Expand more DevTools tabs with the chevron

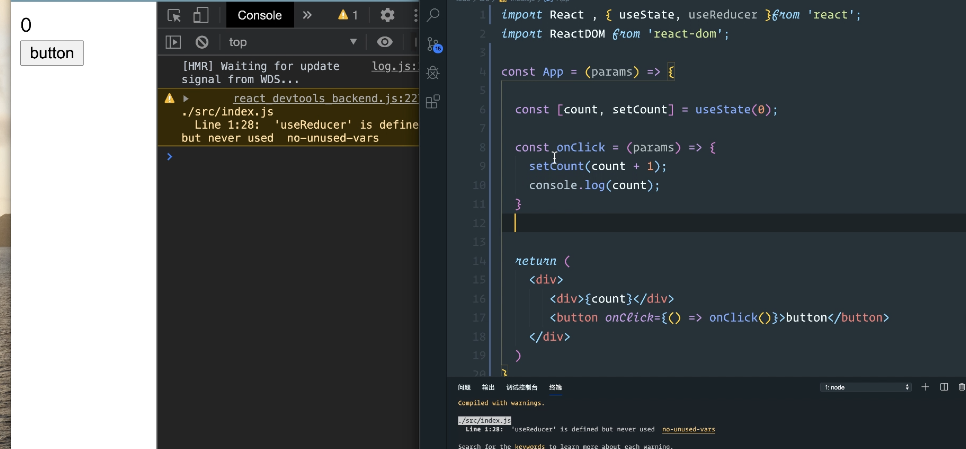tap(307, 15)
